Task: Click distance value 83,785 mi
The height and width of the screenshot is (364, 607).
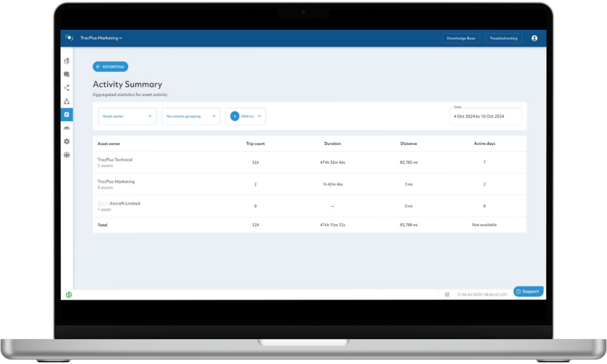Action: tap(409, 163)
